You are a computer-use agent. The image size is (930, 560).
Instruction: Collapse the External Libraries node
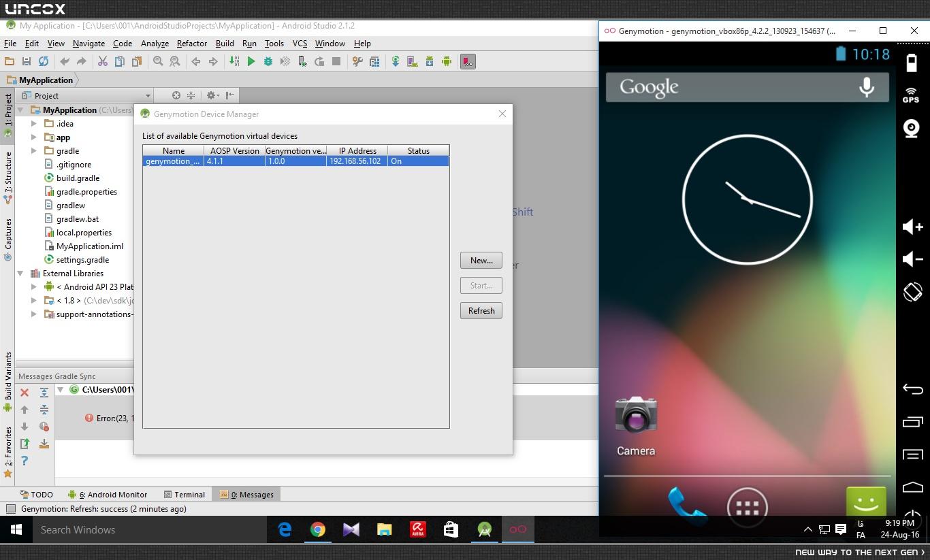[20, 273]
